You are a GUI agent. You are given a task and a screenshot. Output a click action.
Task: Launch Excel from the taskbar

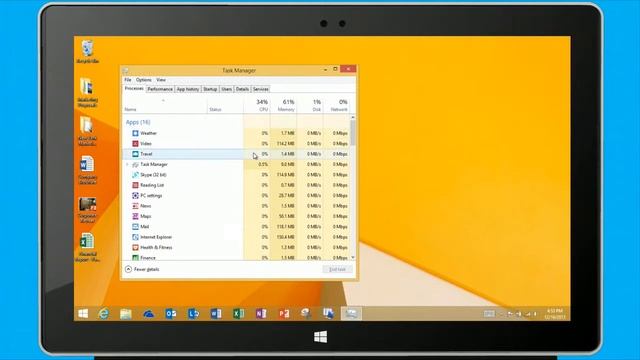(x=238, y=313)
